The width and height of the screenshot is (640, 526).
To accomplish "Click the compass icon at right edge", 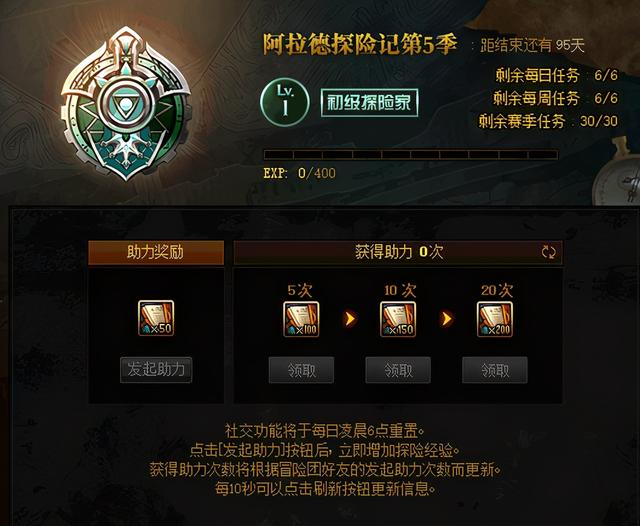I will tap(616, 171).
